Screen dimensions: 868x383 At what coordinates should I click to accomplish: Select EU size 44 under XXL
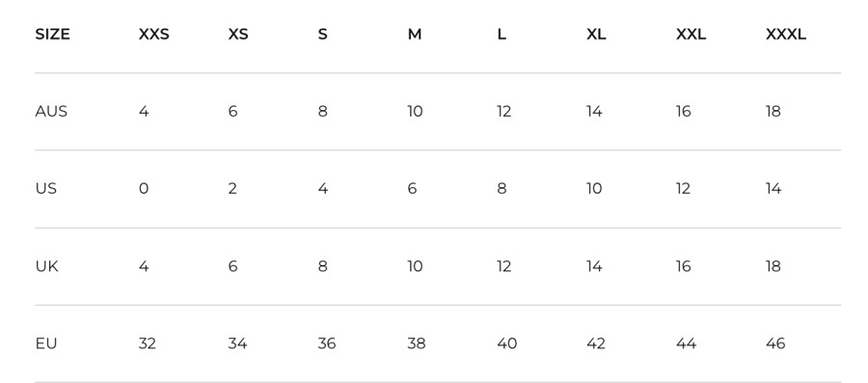(x=686, y=343)
